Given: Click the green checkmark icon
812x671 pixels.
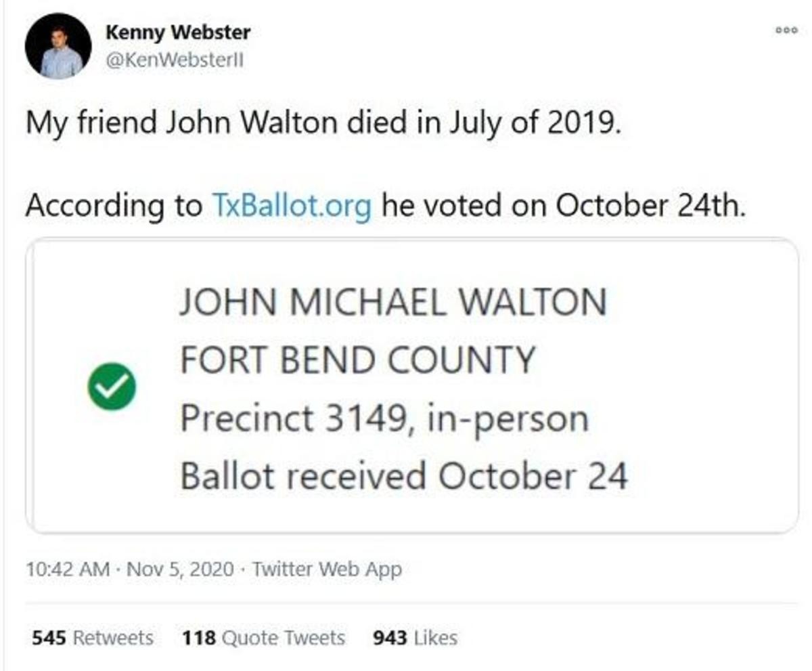Looking at the screenshot, I should [x=112, y=387].
